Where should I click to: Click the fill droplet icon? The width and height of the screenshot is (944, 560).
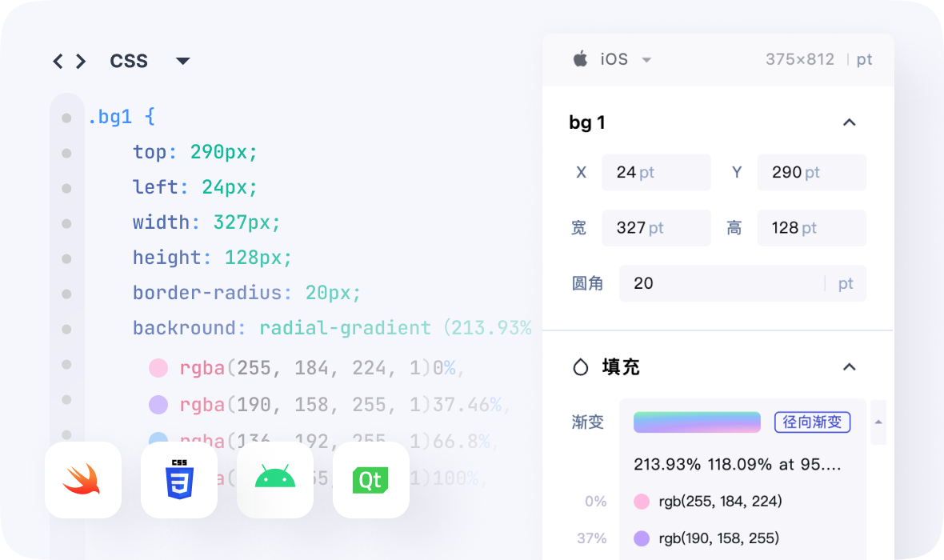(580, 367)
